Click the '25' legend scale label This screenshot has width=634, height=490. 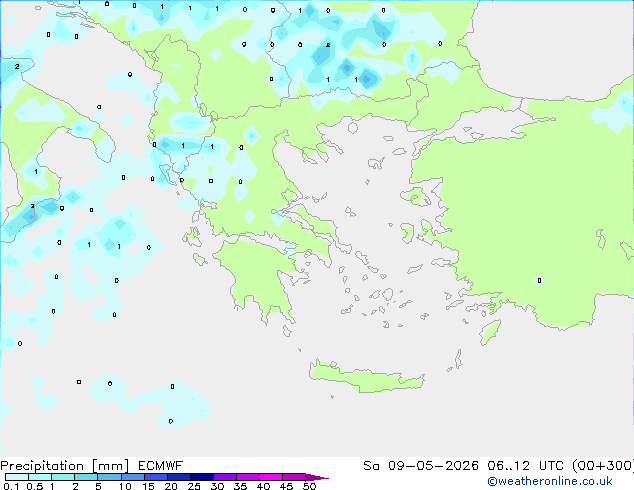pos(194,486)
